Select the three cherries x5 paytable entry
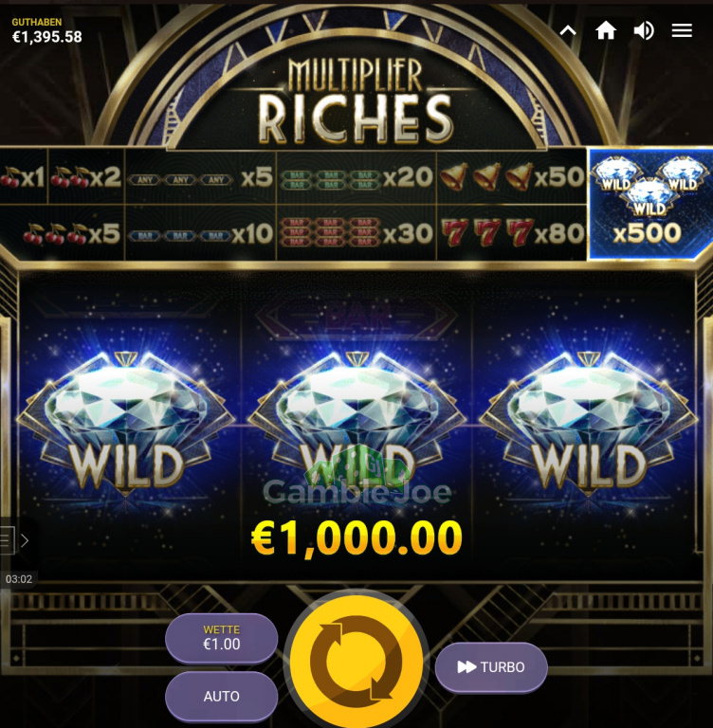The width and height of the screenshot is (713, 728). (x=70, y=233)
